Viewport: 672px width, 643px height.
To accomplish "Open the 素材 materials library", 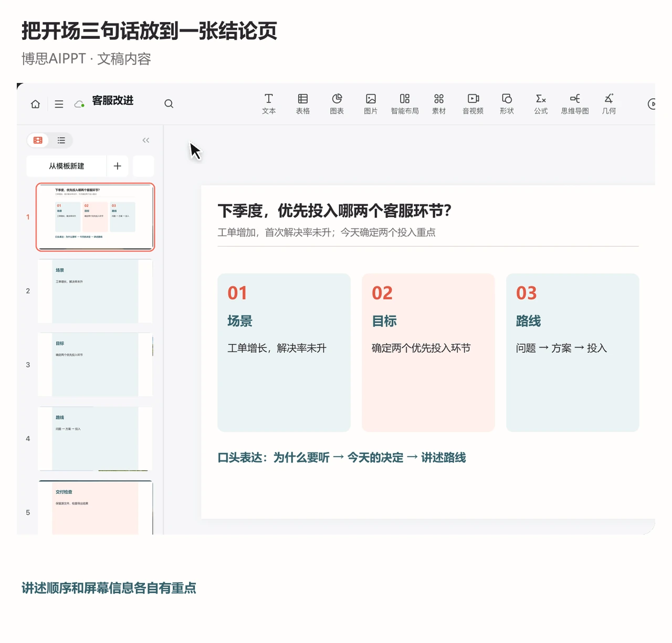I will pyautogui.click(x=439, y=104).
